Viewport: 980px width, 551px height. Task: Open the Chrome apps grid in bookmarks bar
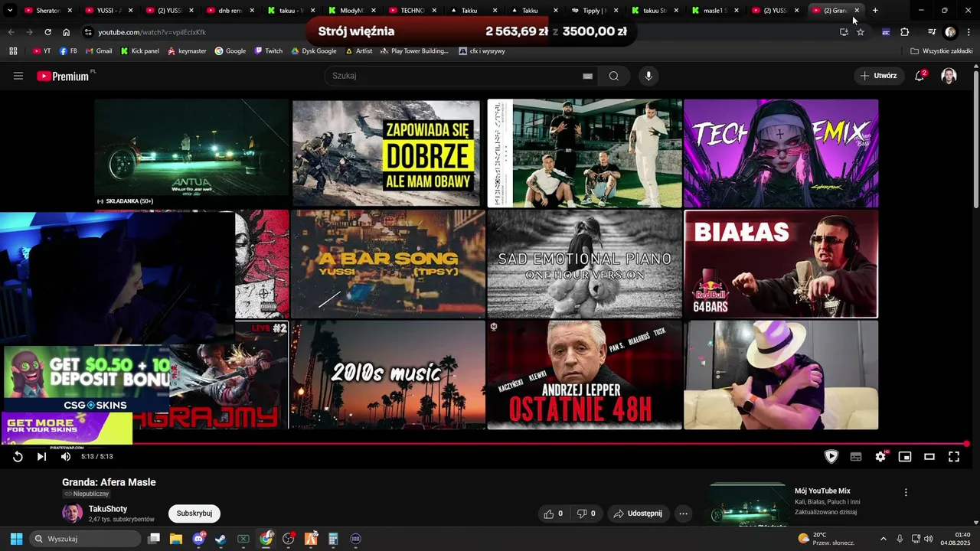(x=13, y=51)
